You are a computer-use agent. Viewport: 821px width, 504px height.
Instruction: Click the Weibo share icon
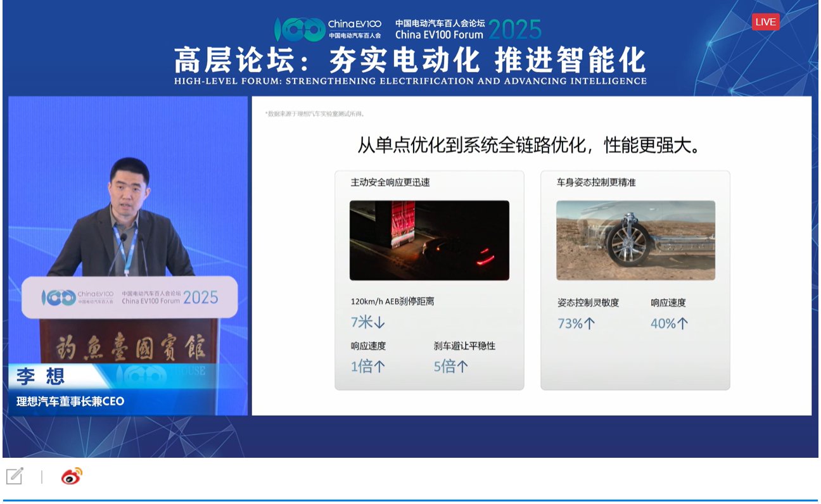(72, 477)
